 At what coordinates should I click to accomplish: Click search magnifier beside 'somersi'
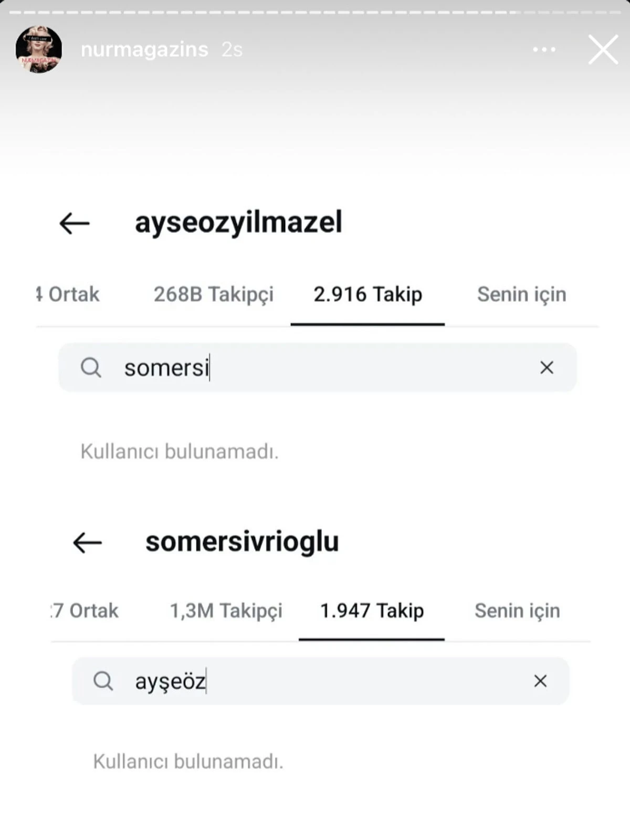[x=91, y=367]
